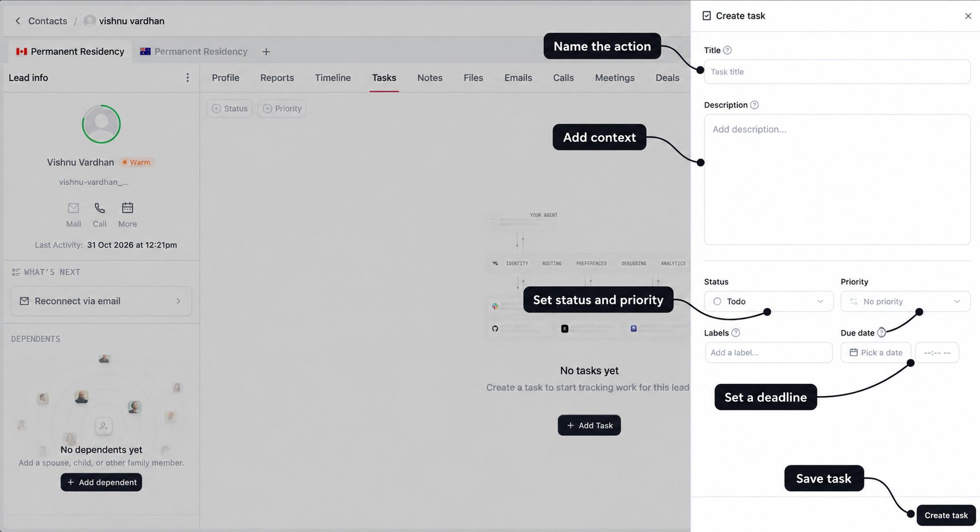Open the Deals tab
The width and height of the screenshot is (980, 532).
click(x=667, y=78)
